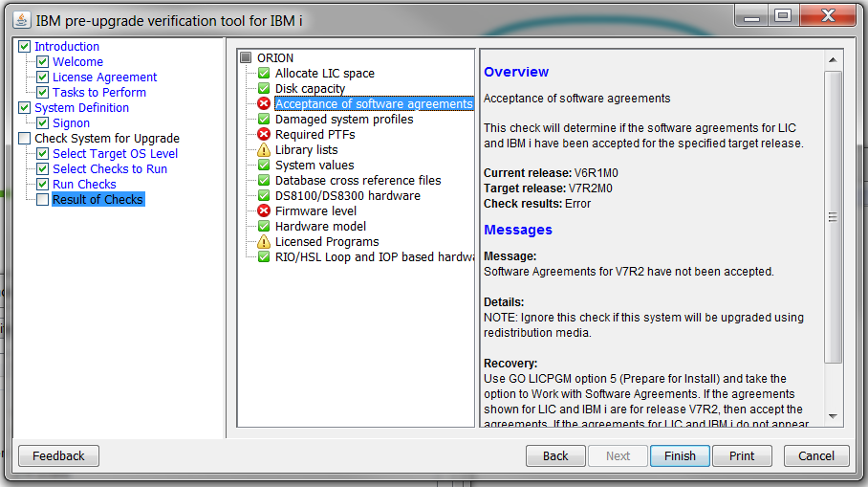The width and height of the screenshot is (868, 487).
Task: Click the details pane vertical scrollbar thumb
Action: point(833,217)
